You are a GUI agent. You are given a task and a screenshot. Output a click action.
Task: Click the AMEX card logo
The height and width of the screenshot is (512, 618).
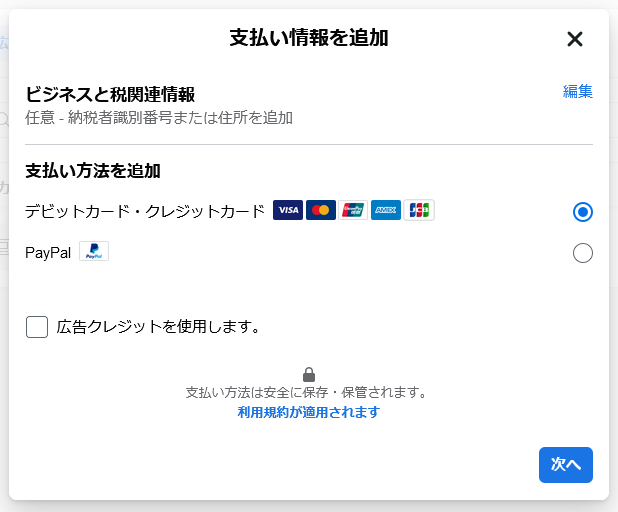point(386,210)
